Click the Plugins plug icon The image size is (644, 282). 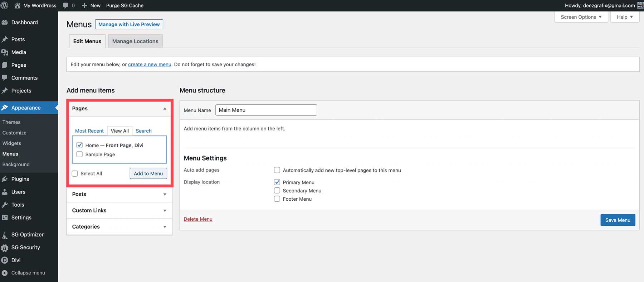(x=5, y=179)
